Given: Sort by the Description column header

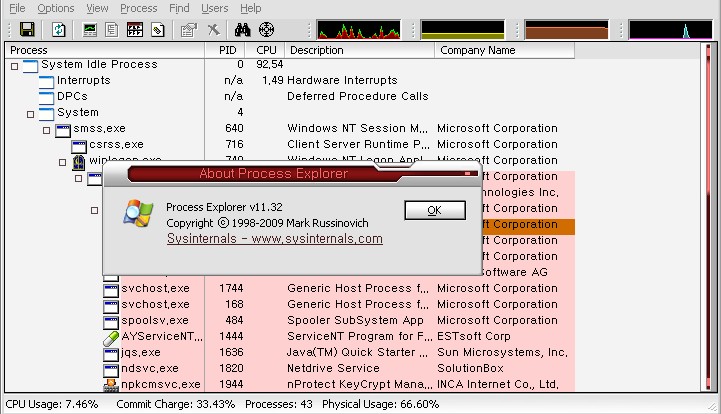Looking at the screenshot, I should click(360, 50).
